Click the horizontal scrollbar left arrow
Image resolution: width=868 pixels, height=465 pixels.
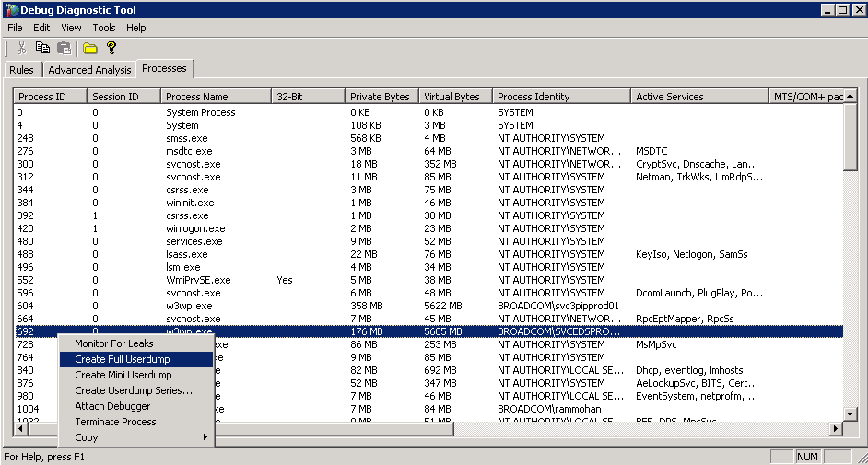[21, 428]
